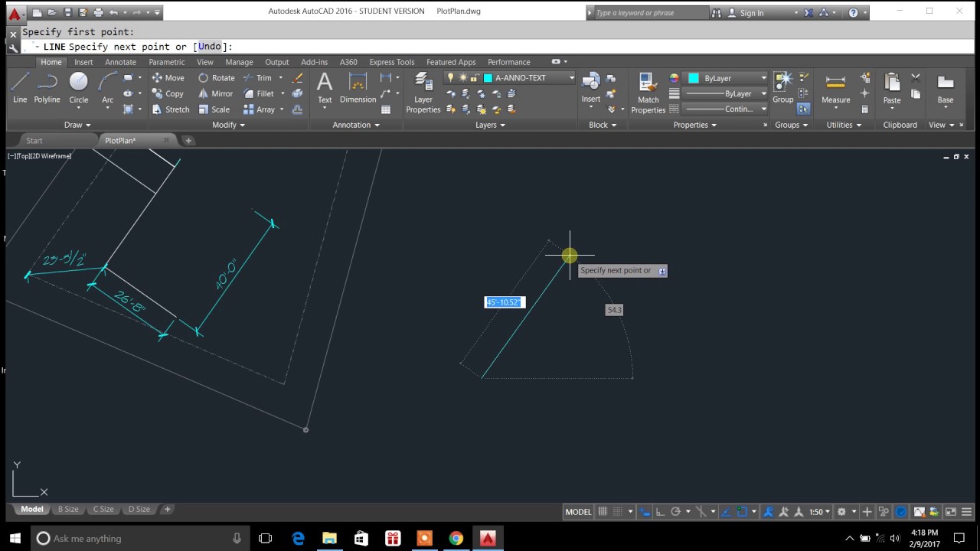
Task: Click the 45'-10.52" dynamic length input
Action: pyautogui.click(x=504, y=302)
